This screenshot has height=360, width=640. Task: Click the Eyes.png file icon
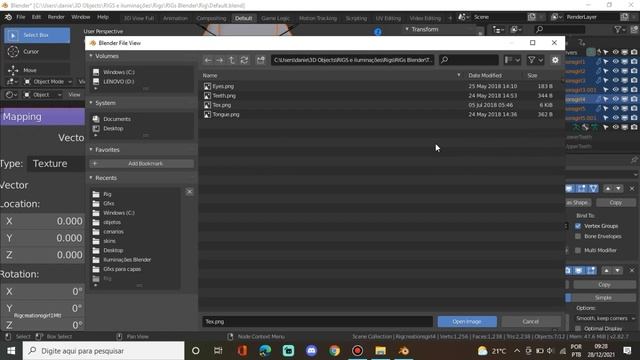[207, 86]
